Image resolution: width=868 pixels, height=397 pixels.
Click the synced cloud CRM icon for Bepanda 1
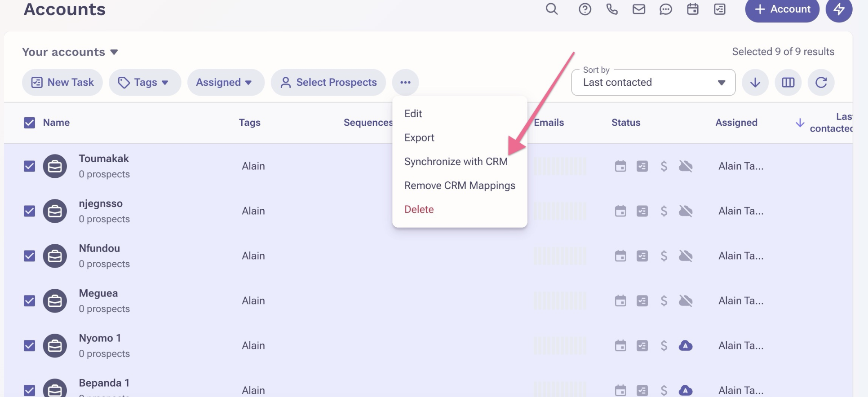coord(686,390)
